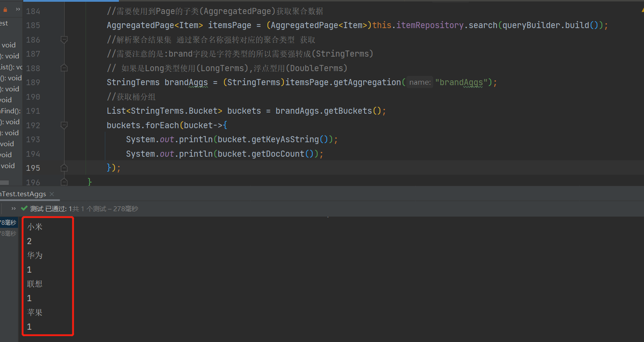Image resolution: width=644 pixels, height=342 pixels.
Task: Click the comment mentioning DoubleTerms on line 188
Action: tap(227, 68)
